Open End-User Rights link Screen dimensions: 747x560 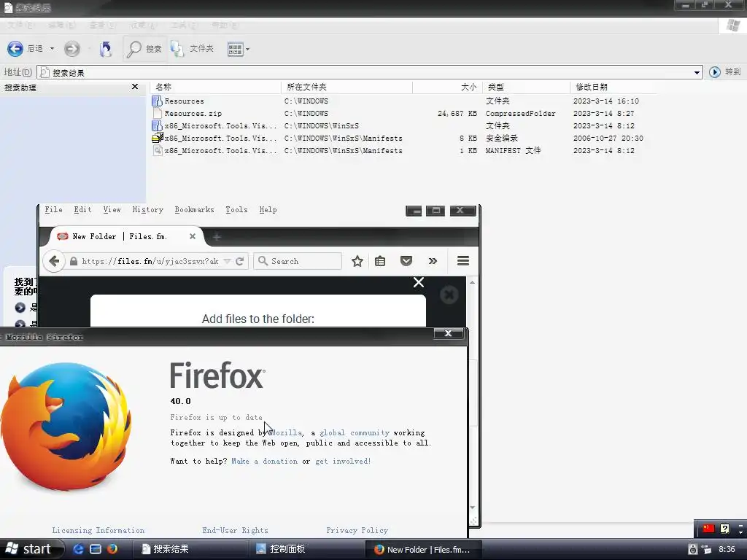pos(236,530)
